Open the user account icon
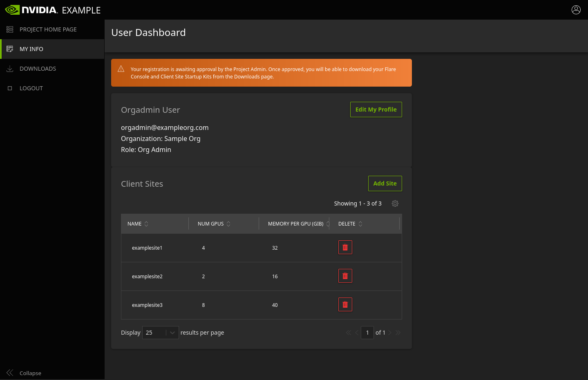This screenshot has width=588, height=380. coord(576,10)
